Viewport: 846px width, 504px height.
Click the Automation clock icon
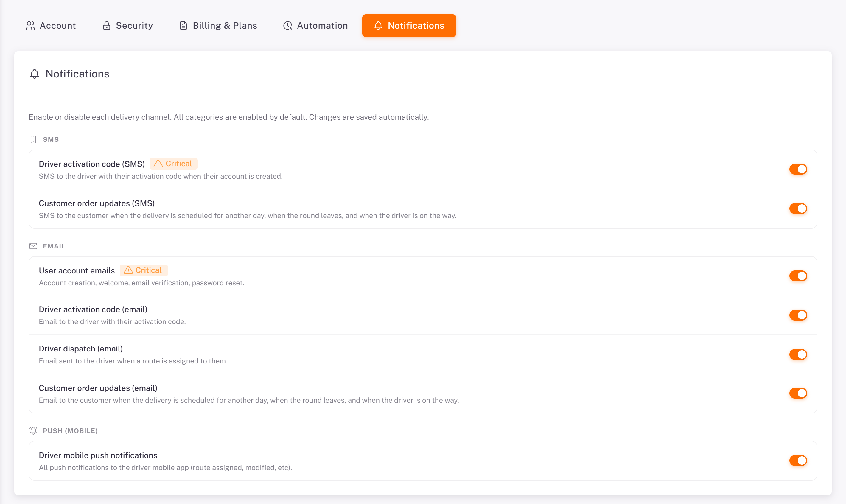click(288, 26)
